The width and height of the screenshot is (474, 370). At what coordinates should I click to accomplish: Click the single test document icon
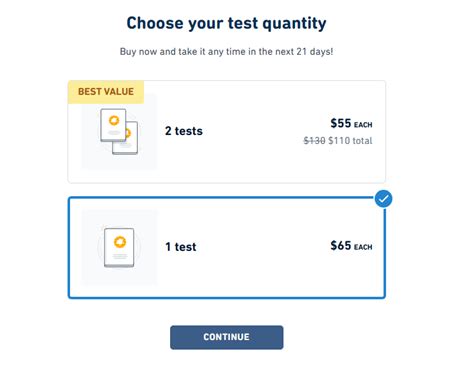[119, 248]
